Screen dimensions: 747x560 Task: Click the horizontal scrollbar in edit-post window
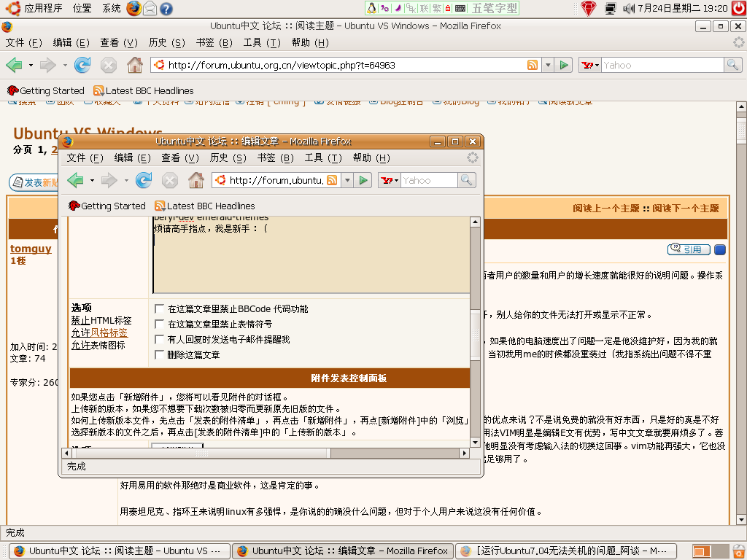(x=201, y=454)
